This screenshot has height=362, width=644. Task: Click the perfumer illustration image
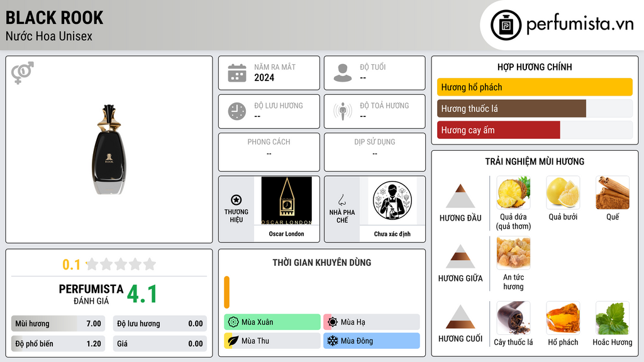pyautogui.click(x=392, y=200)
